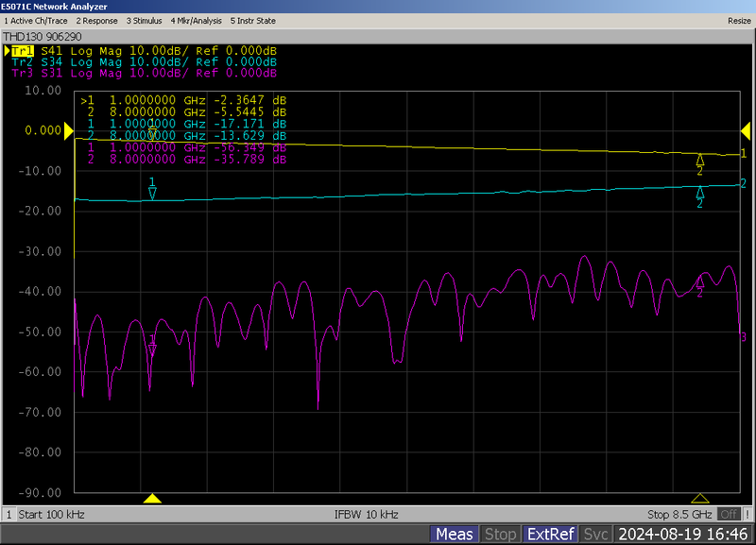Open the Active Ch/Trace menu

[x=35, y=20]
